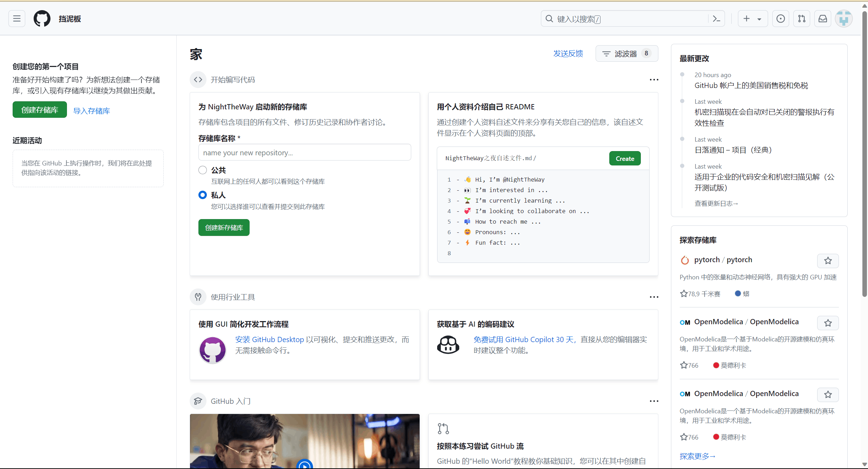Image resolution: width=868 pixels, height=469 pixels.
Task: Click the 导入存储库 link
Action: pyautogui.click(x=91, y=111)
